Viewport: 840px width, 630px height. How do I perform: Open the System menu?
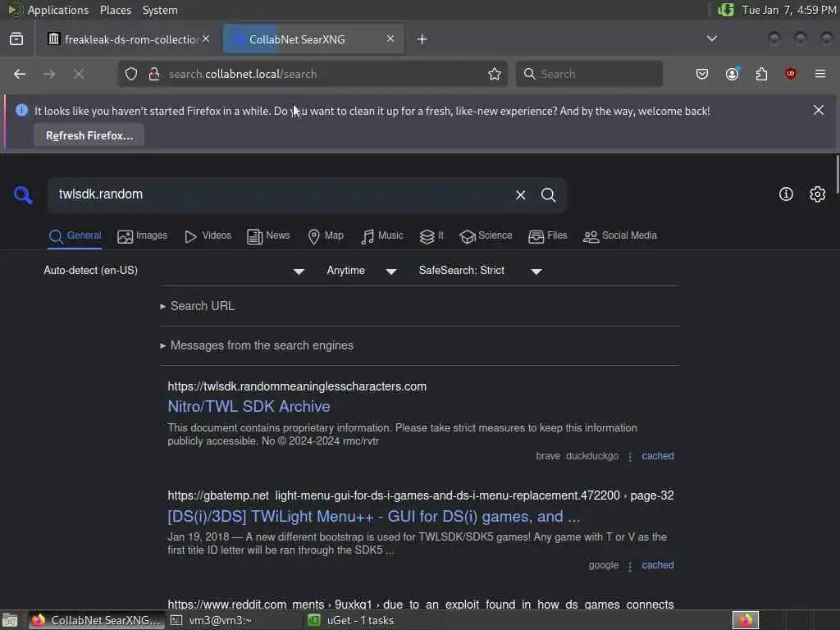point(160,10)
